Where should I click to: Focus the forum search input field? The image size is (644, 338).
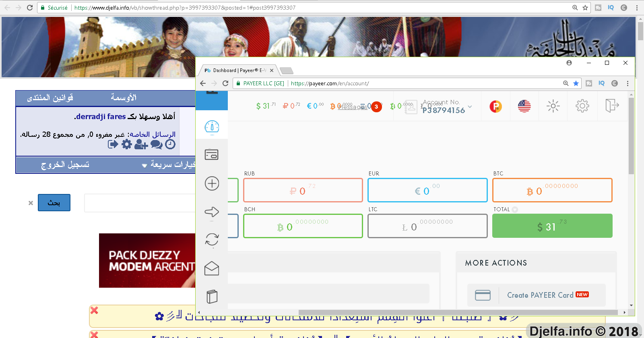[140, 203]
